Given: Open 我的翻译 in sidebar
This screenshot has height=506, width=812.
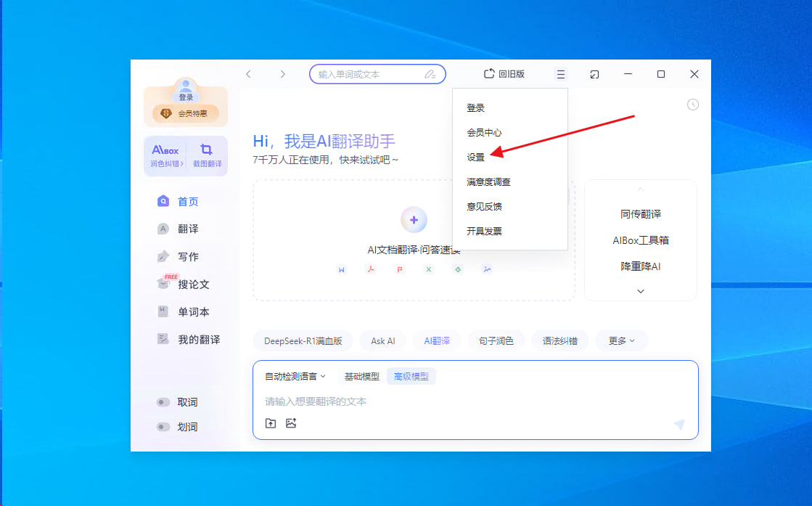Looking at the screenshot, I should tap(189, 339).
